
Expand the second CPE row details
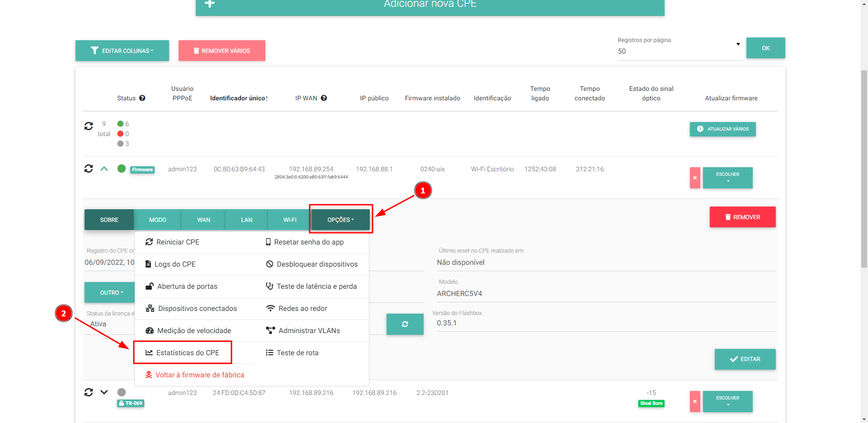click(x=104, y=392)
